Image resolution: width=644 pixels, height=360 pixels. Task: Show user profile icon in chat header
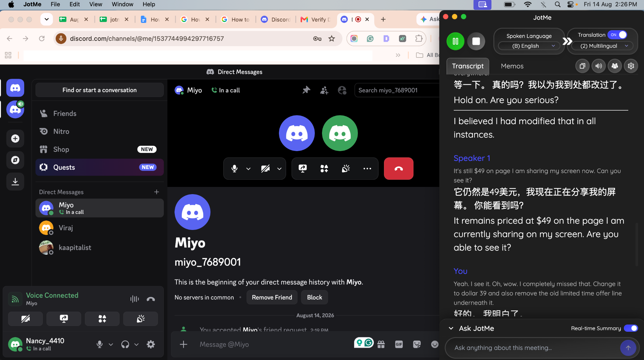pyautogui.click(x=342, y=90)
